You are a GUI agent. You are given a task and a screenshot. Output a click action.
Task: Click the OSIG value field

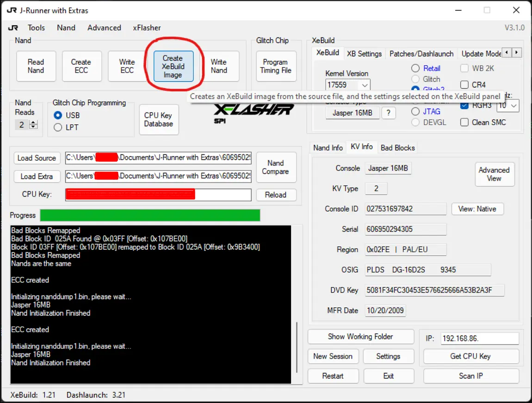tap(428, 270)
